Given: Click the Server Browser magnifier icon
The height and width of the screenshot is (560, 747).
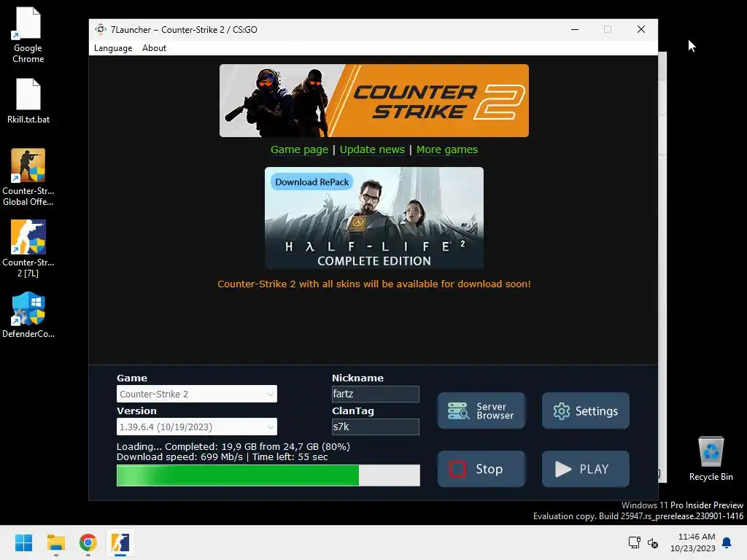Looking at the screenshot, I should click(458, 411).
